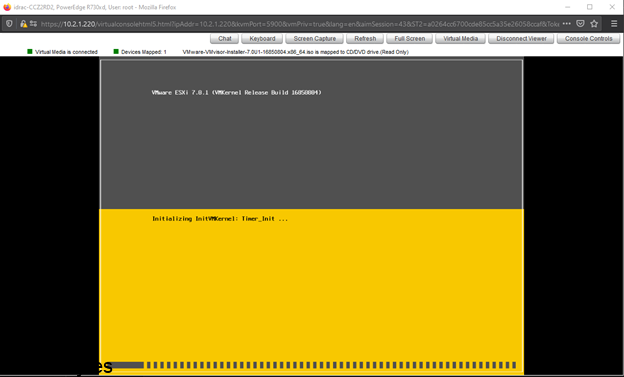Bookmark this page with the star icon

click(x=594, y=24)
